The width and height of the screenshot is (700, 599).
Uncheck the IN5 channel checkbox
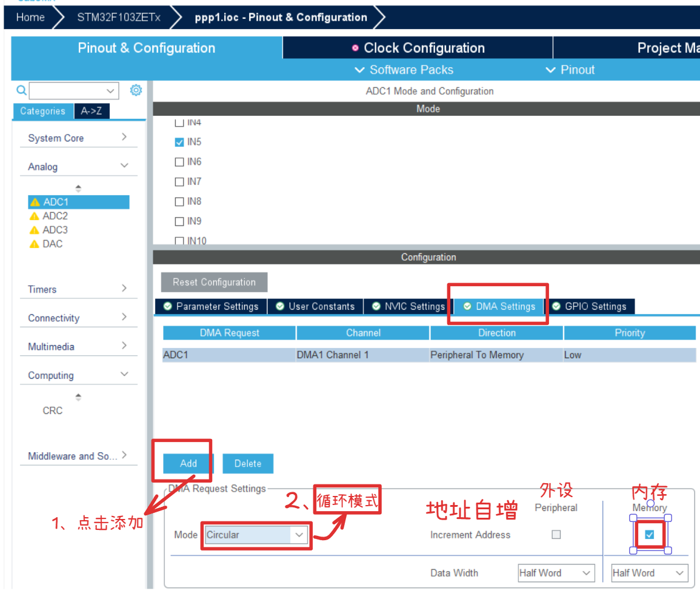179,142
